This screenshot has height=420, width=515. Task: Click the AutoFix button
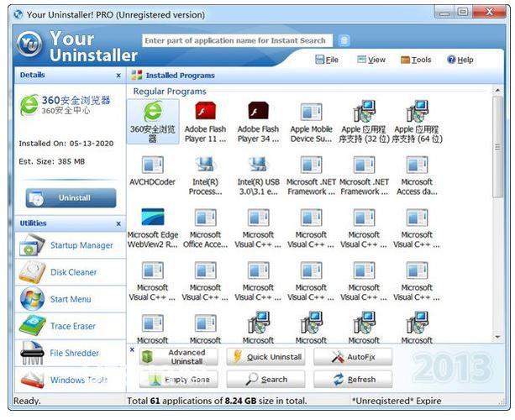pos(353,357)
